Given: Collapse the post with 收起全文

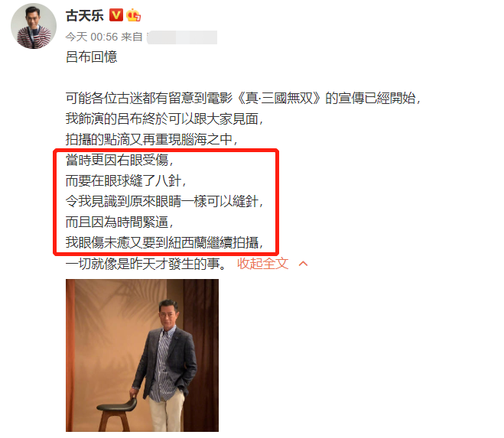Looking at the screenshot, I should [x=262, y=264].
